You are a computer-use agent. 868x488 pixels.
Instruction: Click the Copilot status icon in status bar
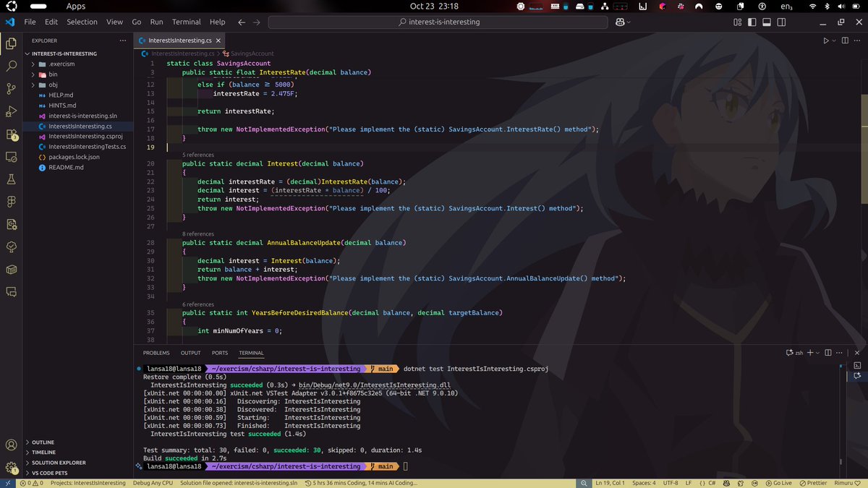[726, 483]
